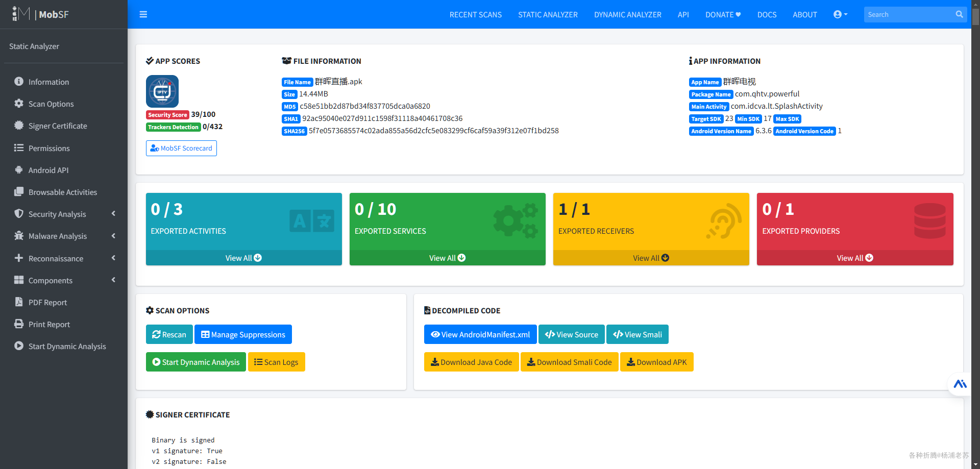980x469 pixels.
Task: Open DYNAMIC ANALYZER in top navigation
Action: 627,15
